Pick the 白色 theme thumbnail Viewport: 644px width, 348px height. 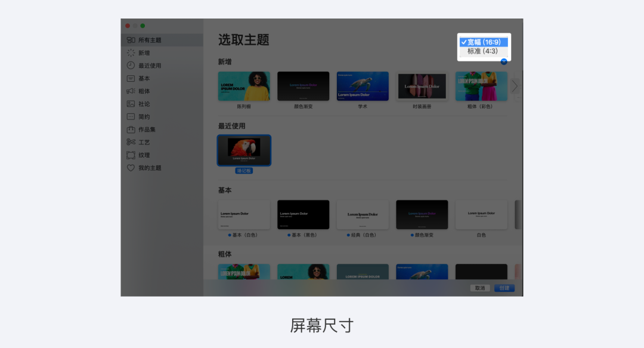point(481,215)
